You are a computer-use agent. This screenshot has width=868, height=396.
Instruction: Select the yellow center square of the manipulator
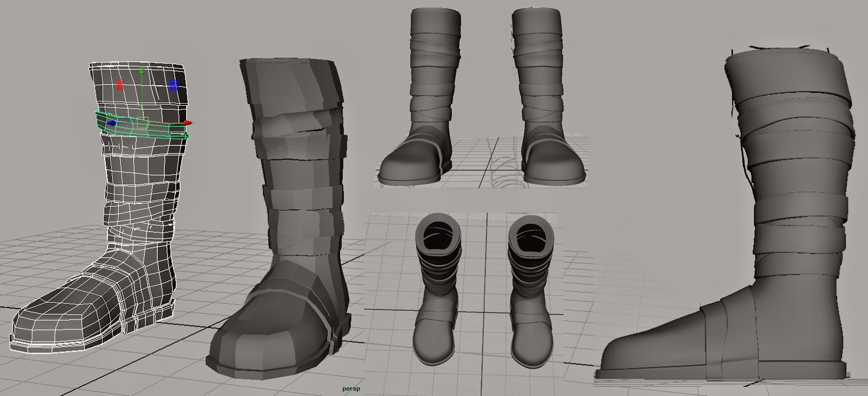pyautogui.click(x=142, y=123)
